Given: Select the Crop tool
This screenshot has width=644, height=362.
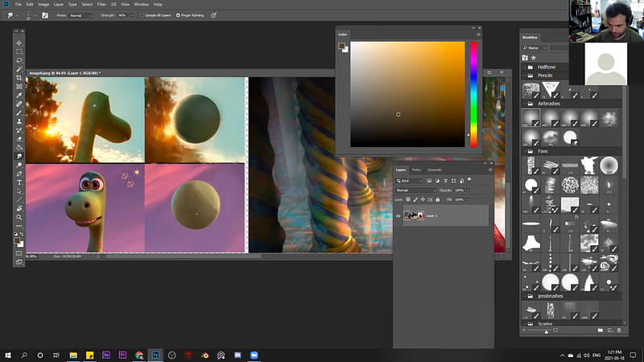Looking at the screenshot, I should pyautogui.click(x=19, y=78).
